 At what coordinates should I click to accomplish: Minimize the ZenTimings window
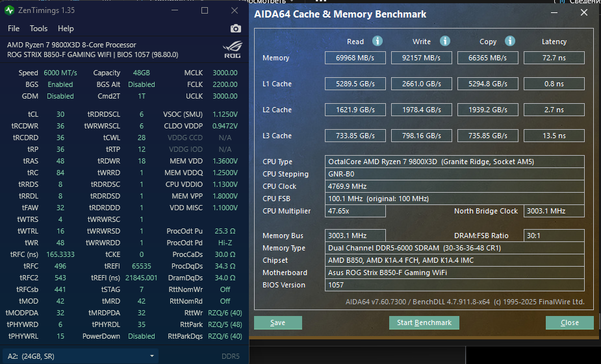tap(175, 10)
